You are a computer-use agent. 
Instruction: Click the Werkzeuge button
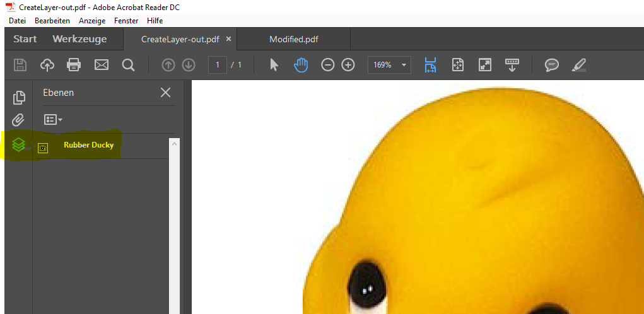tap(79, 39)
